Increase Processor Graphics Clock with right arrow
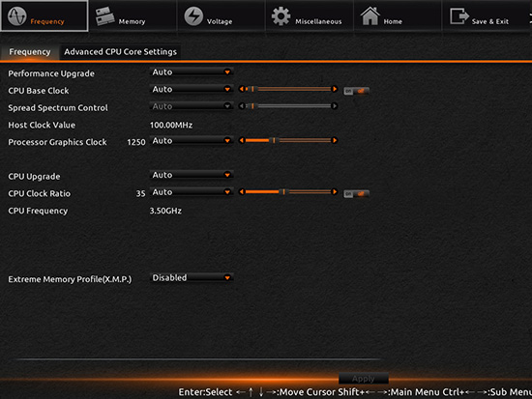 click(x=335, y=140)
